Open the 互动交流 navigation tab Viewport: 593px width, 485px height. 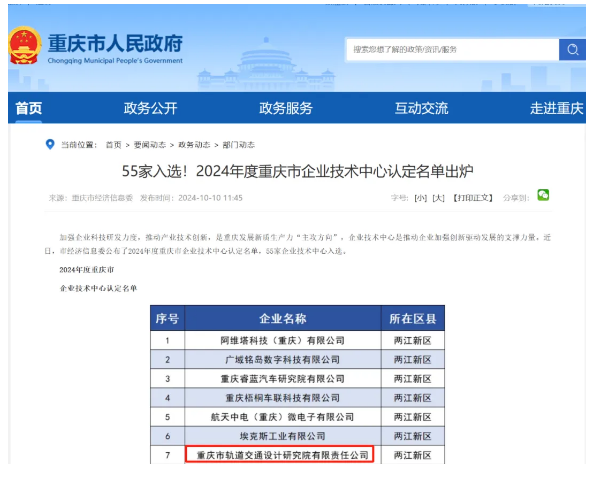(x=421, y=108)
